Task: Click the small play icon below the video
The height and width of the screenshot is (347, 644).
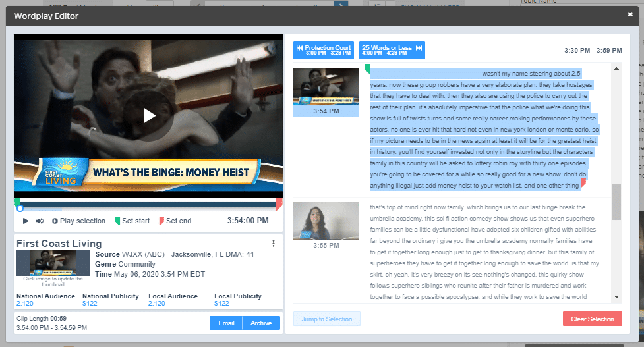Action: (x=26, y=221)
